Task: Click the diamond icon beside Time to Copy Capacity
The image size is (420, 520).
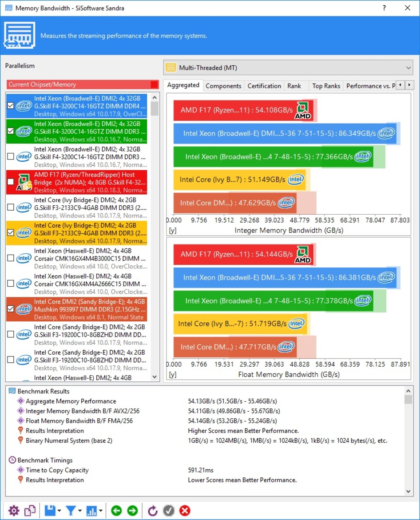Action: (20, 470)
